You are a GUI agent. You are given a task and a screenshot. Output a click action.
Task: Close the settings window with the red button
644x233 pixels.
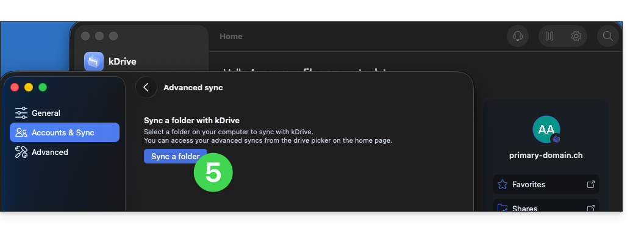click(x=15, y=87)
